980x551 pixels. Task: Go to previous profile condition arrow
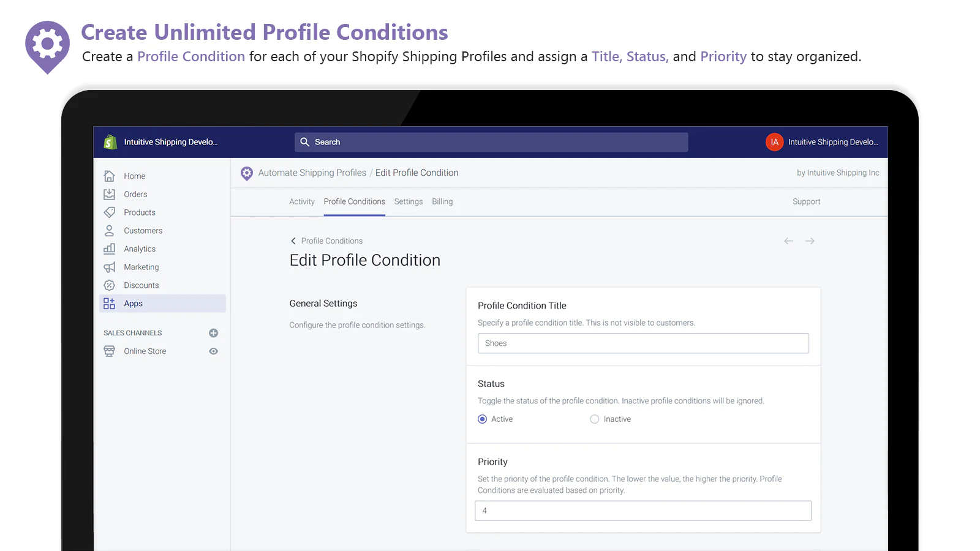tap(788, 241)
